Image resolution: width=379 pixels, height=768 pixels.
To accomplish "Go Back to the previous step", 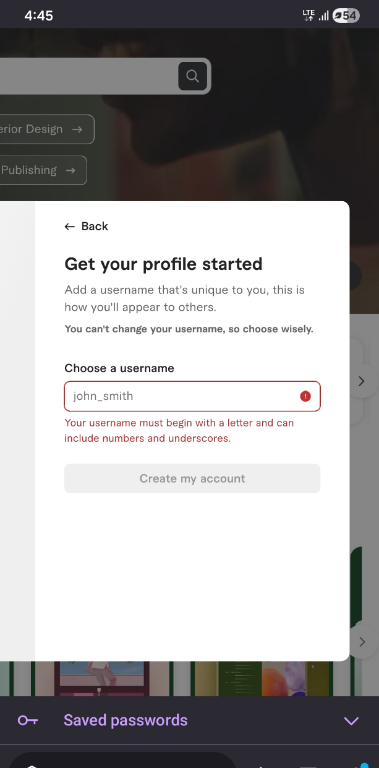I will coord(86,226).
